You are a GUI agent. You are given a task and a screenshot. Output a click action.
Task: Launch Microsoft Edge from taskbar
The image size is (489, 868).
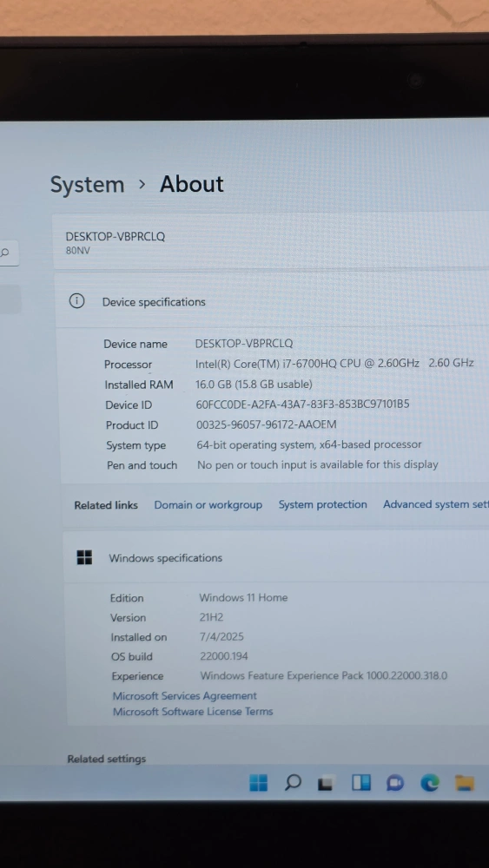430,782
